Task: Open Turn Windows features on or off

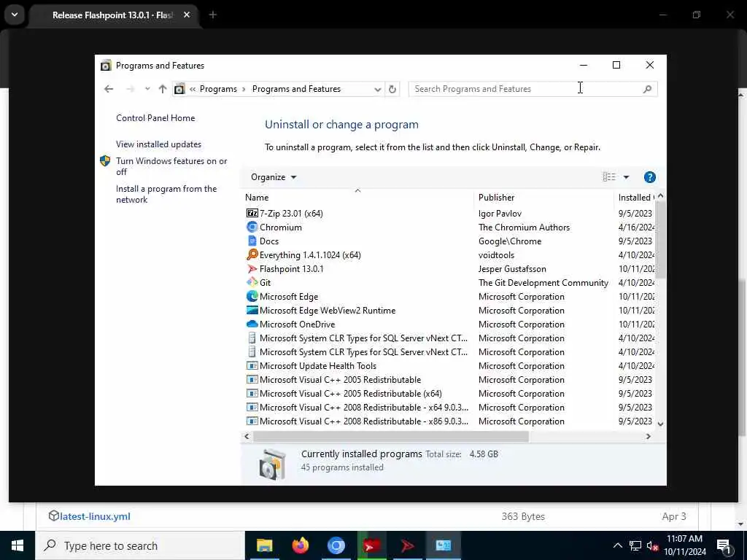Action: click(171, 166)
